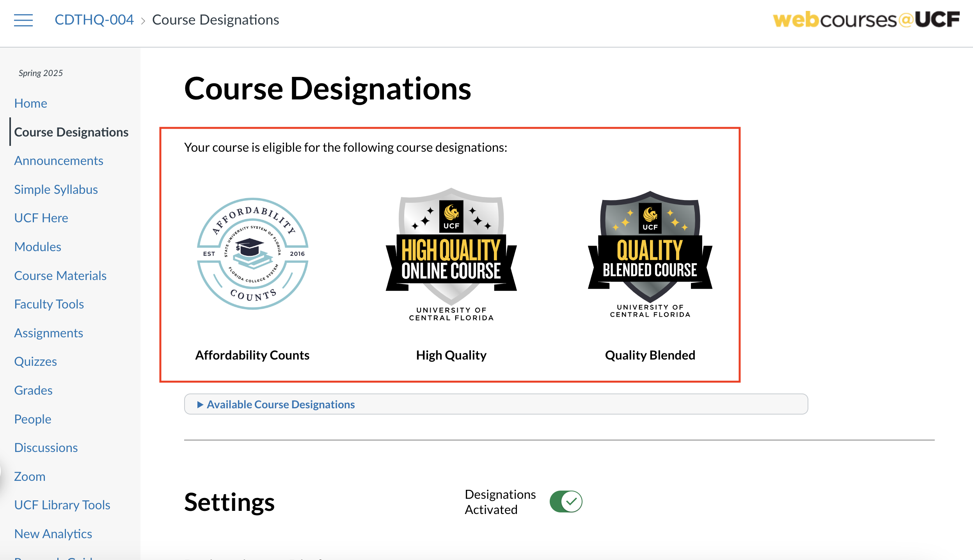Screen dimensions: 973x560
Task: Open Zoom in course navigation
Action: click(x=30, y=477)
